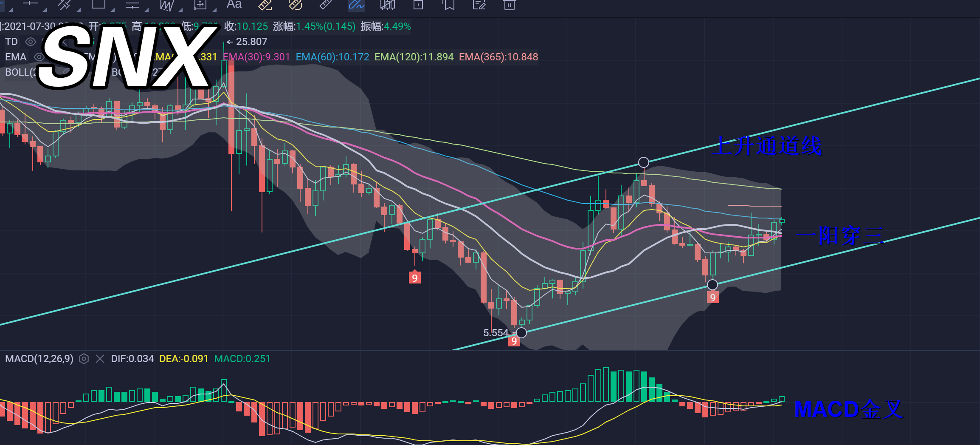Select the MACD金叉 text annotation
Screen dimensions: 980x445
click(x=848, y=410)
